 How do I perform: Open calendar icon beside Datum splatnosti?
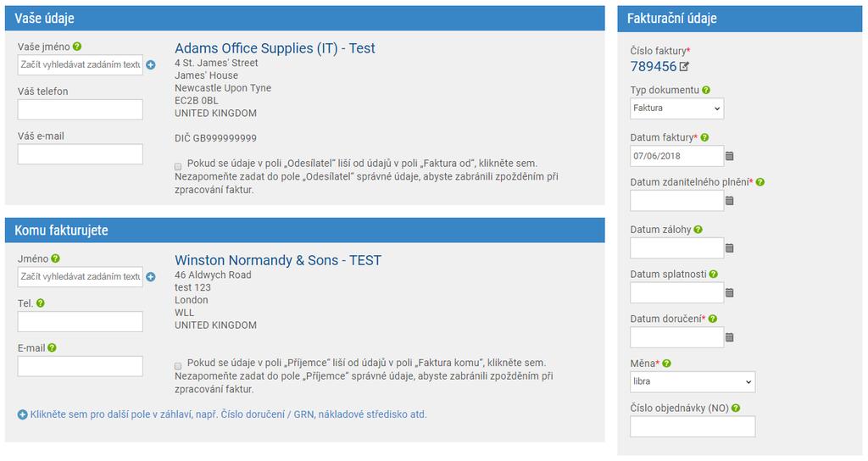point(730,292)
